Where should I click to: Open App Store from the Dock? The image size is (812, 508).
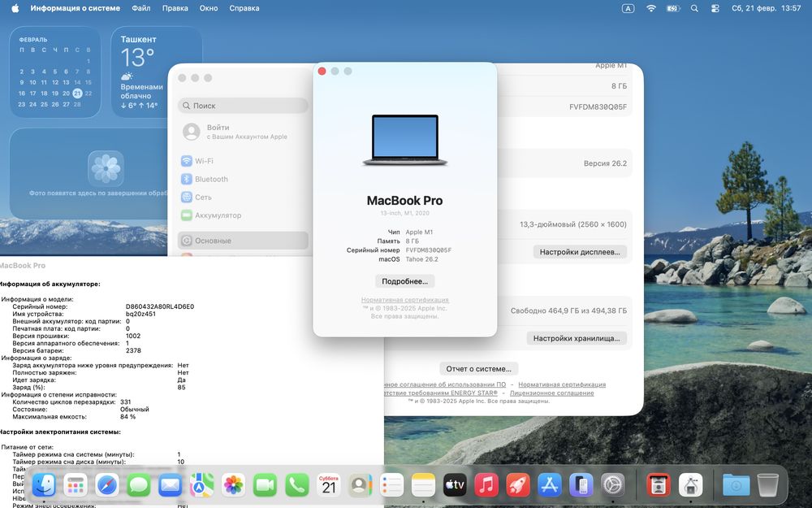550,485
